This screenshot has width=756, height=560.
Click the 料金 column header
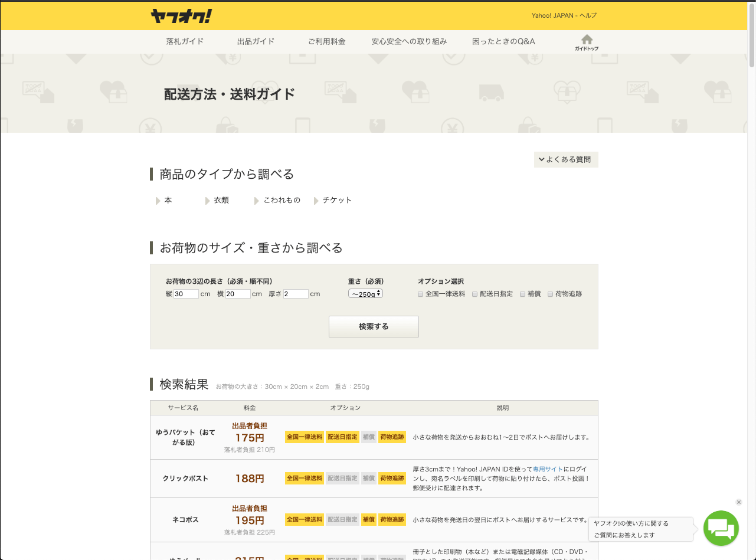(250, 408)
